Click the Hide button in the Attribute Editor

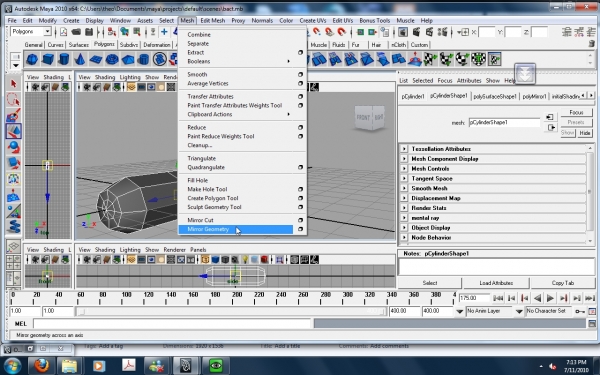click(x=585, y=133)
